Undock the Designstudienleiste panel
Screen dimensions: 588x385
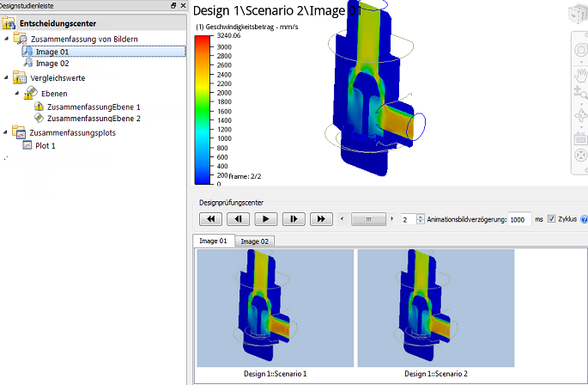[173, 5]
